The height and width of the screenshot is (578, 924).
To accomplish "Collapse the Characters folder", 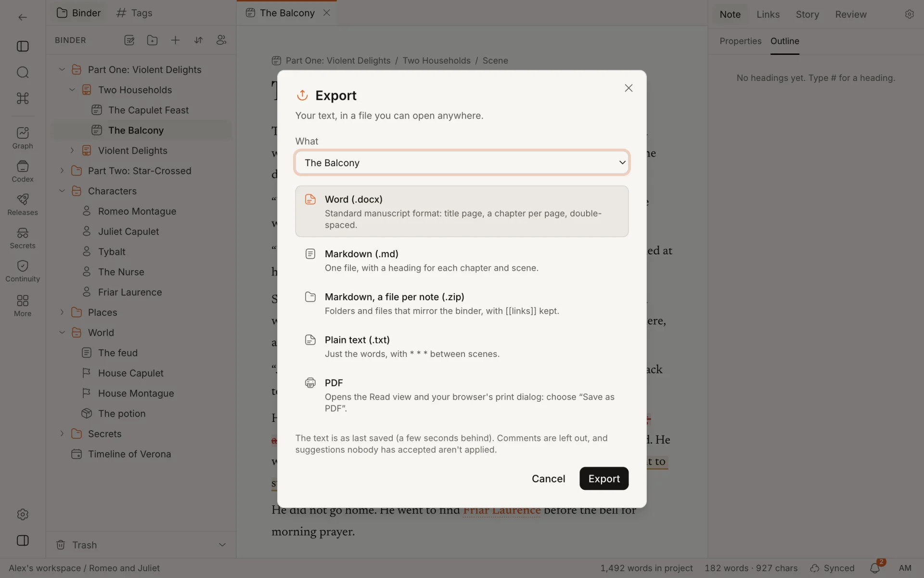I will point(62,191).
